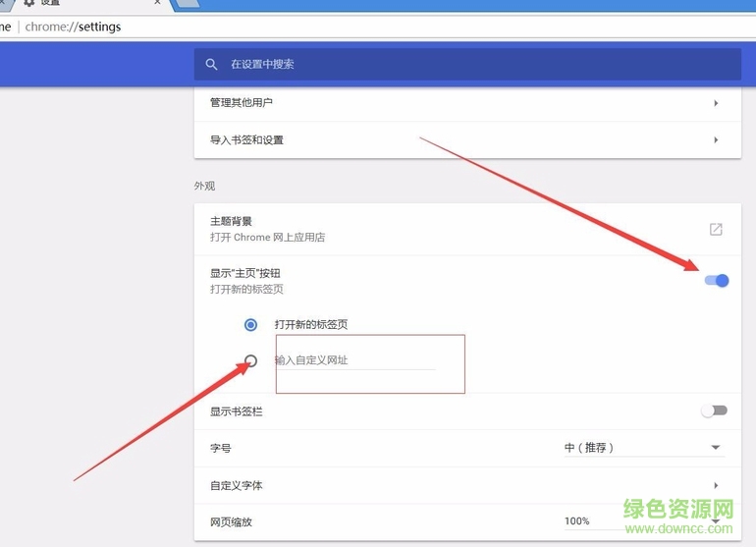Click the 导入书签和设置 row label
Viewport: 756px width, 547px height.
coord(246,140)
